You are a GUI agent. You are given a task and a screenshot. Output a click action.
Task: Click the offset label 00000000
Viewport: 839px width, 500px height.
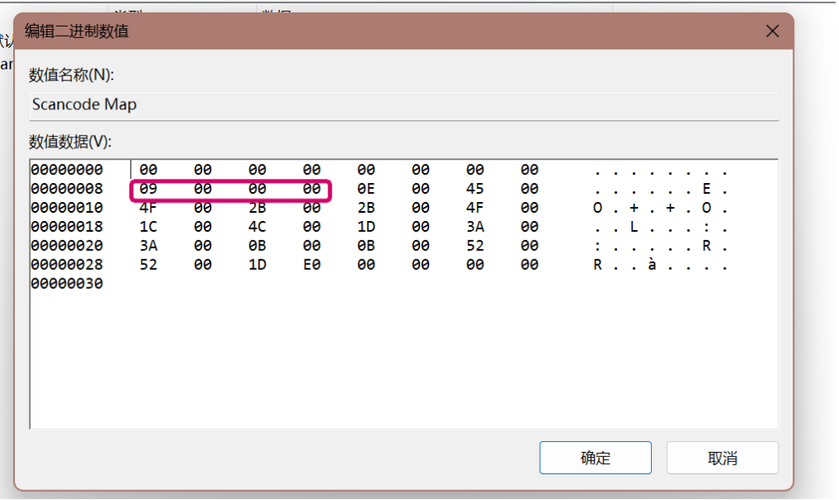[66, 170]
